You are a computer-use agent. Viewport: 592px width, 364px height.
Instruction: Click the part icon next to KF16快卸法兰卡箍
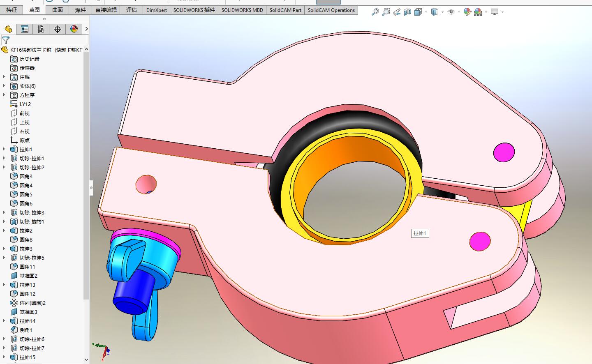click(x=5, y=50)
